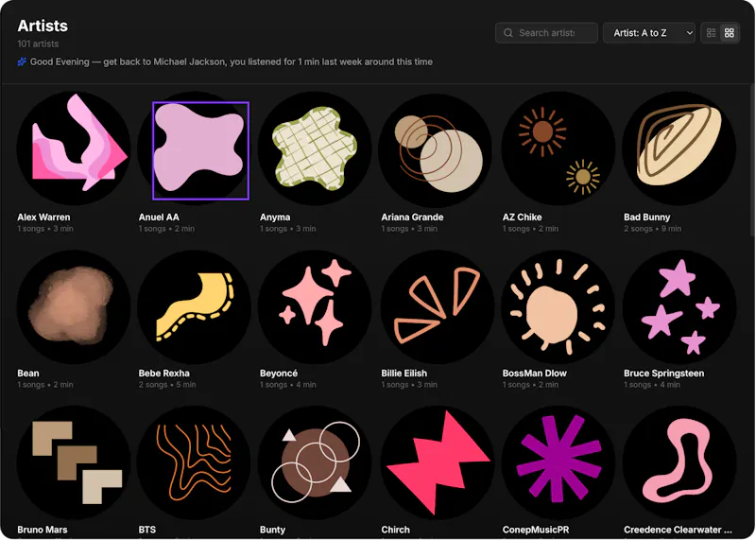Click the Creedence Clearwater artist name
The height and width of the screenshot is (540, 756).
(x=678, y=530)
